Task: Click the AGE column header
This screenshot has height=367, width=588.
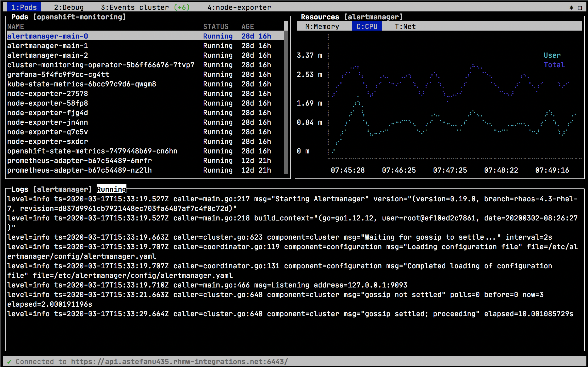Action: pyautogui.click(x=248, y=26)
